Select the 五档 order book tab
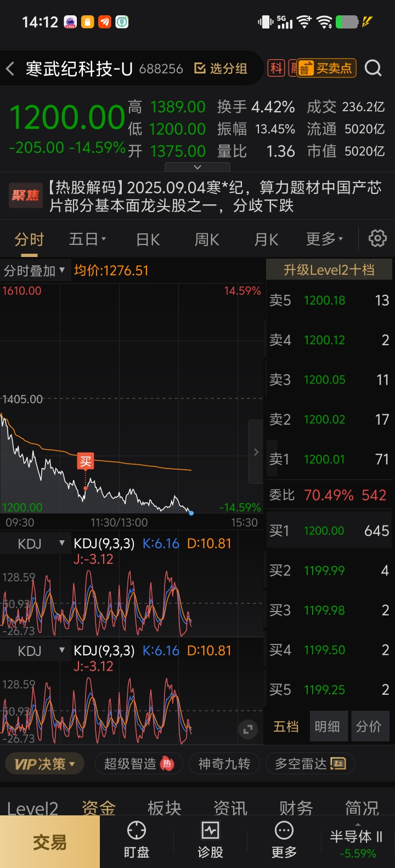 pyautogui.click(x=286, y=727)
